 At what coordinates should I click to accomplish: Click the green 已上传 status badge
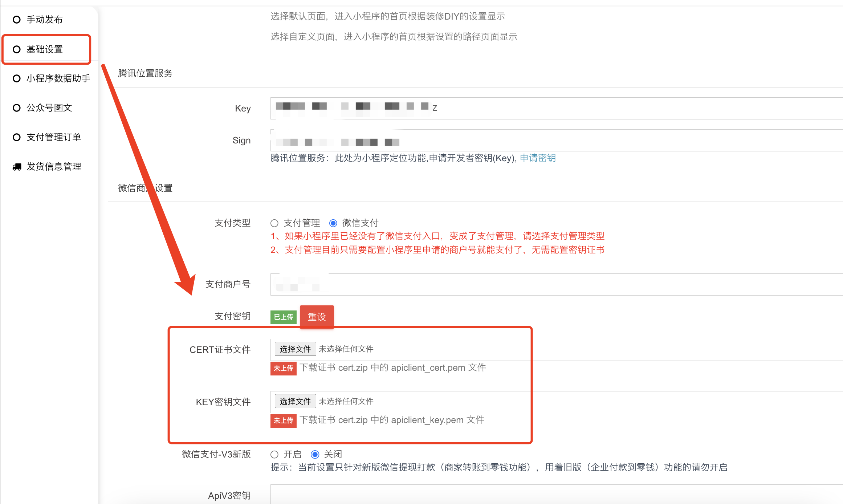coord(283,317)
